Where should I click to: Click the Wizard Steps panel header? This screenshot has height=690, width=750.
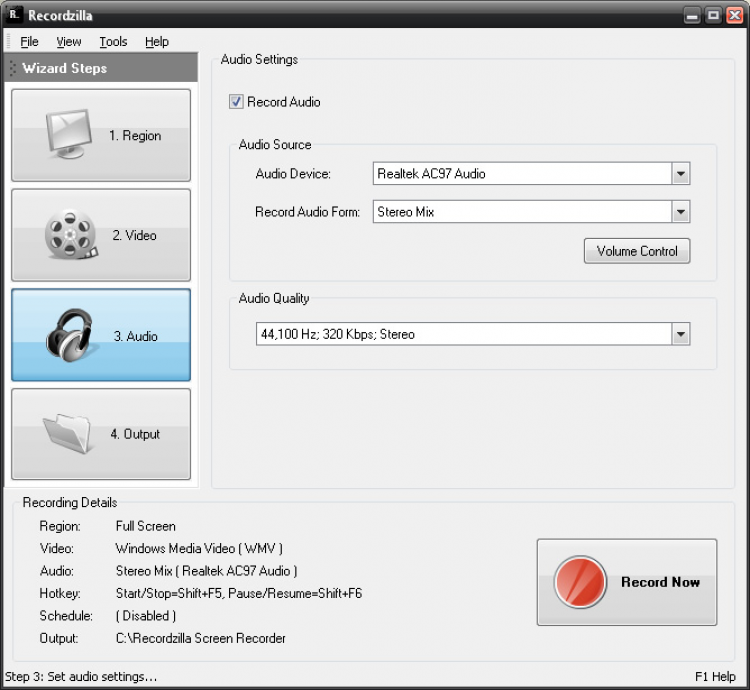[x=101, y=68]
